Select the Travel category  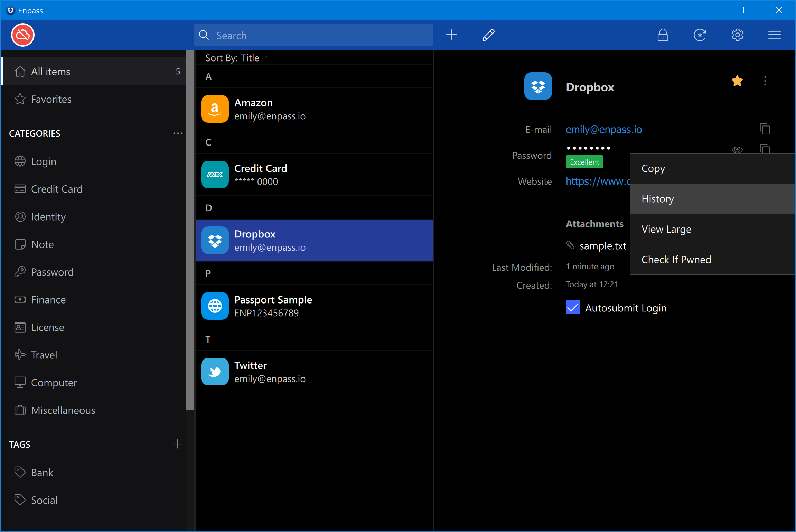[x=93, y=355]
